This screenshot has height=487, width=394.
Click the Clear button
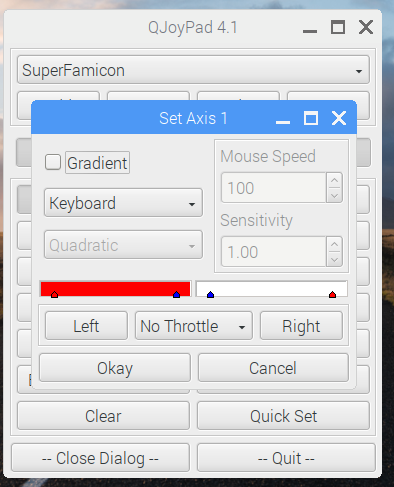click(103, 416)
